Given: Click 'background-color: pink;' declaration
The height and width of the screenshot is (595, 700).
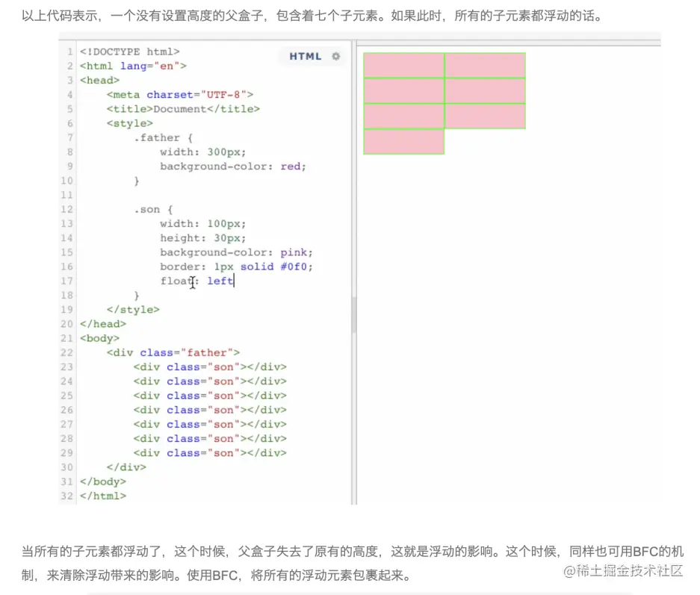Looking at the screenshot, I should pyautogui.click(x=237, y=252).
